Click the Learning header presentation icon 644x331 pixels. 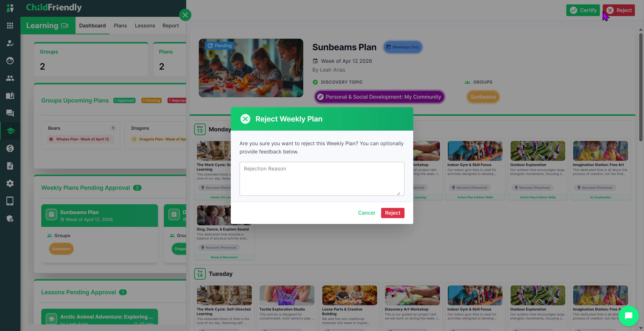(65, 26)
